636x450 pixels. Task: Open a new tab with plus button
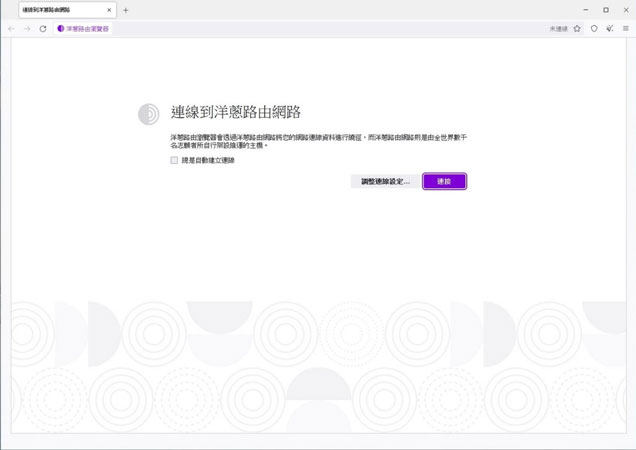[125, 10]
